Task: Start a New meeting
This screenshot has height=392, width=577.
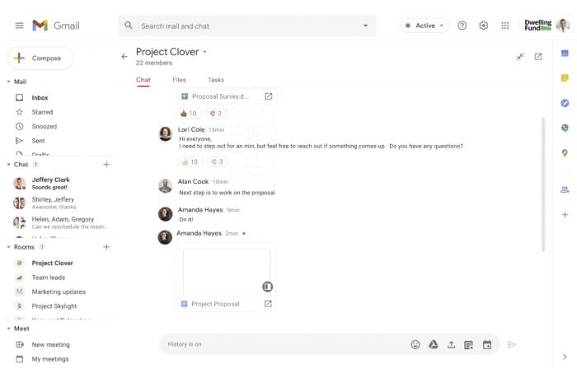Action: point(50,344)
